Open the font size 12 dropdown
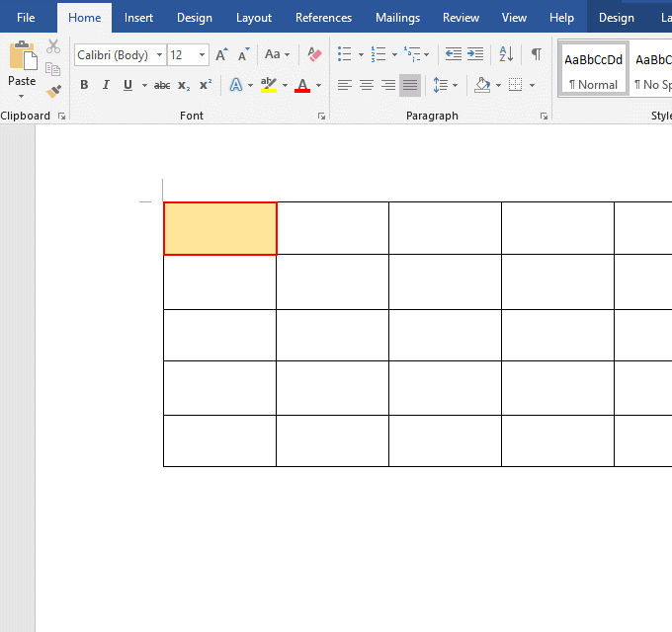Viewport: 672px width, 632px height. pos(203,55)
